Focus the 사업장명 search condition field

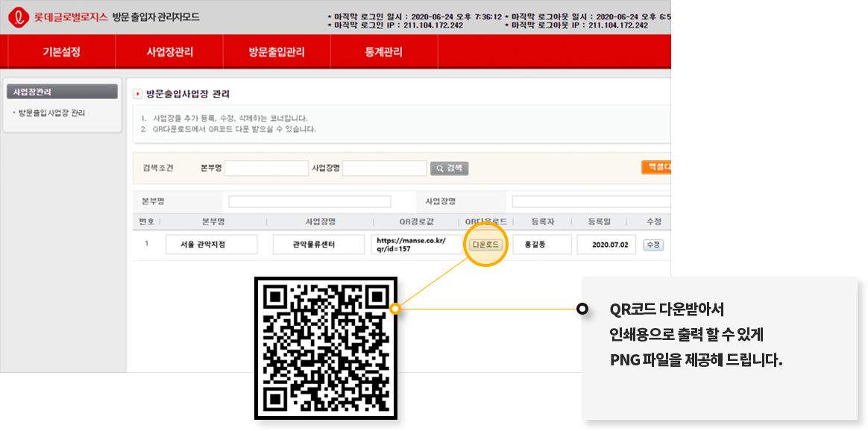tap(383, 169)
